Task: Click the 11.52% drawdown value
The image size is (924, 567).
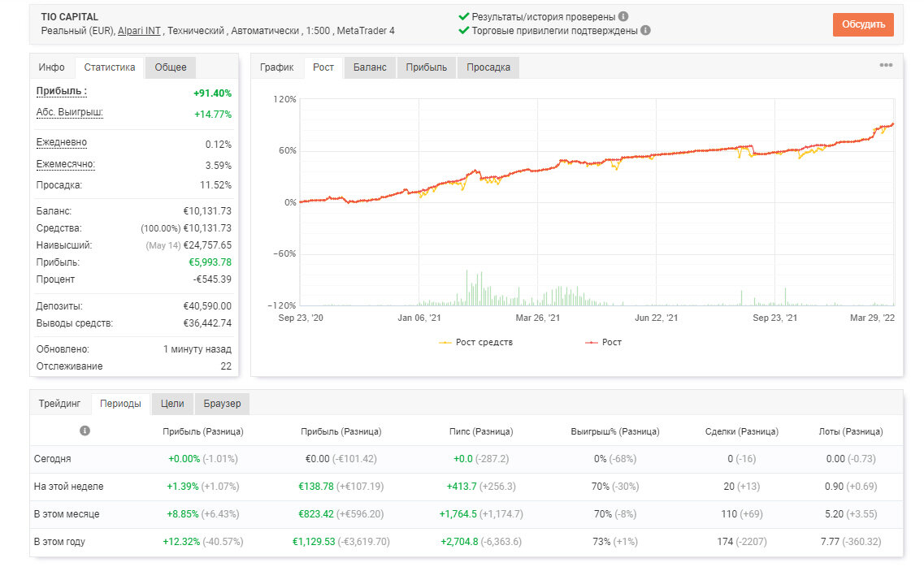Action: coord(215,185)
